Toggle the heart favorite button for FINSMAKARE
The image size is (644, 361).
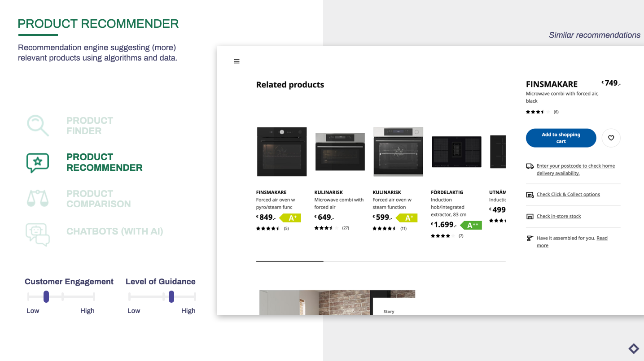[611, 138]
